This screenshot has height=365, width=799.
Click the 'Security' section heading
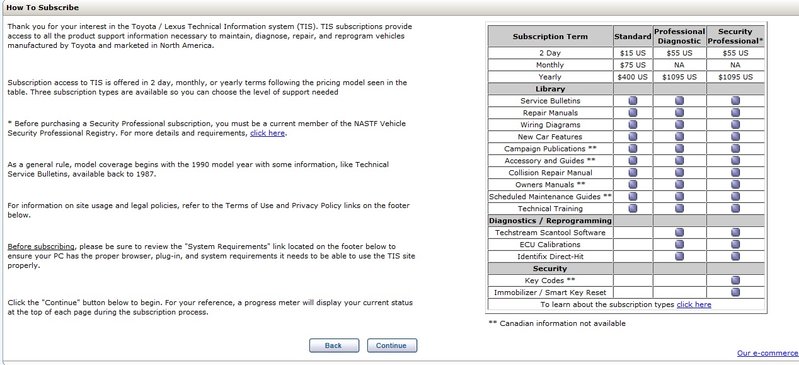pyautogui.click(x=550, y=268)
